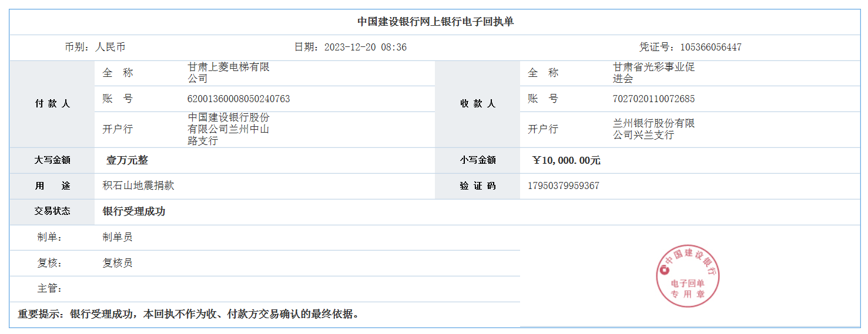Click the red 电子回单专用章 seal
Viewport: 868px width, 334px height.
pos(688,276)
